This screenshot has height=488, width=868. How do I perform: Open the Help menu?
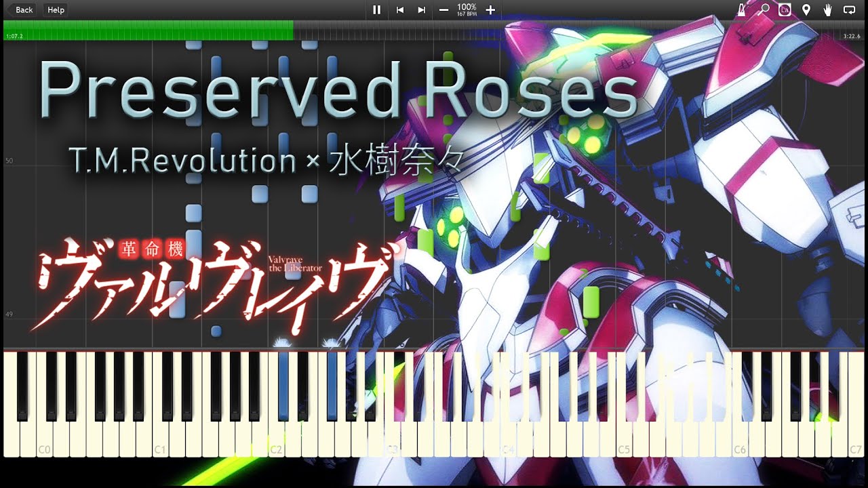56,9
